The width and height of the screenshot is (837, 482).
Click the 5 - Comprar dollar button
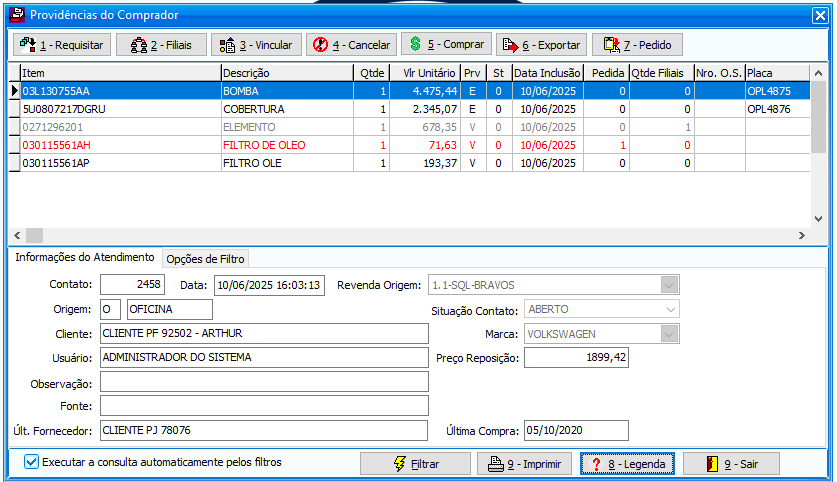tap(446, 44)
